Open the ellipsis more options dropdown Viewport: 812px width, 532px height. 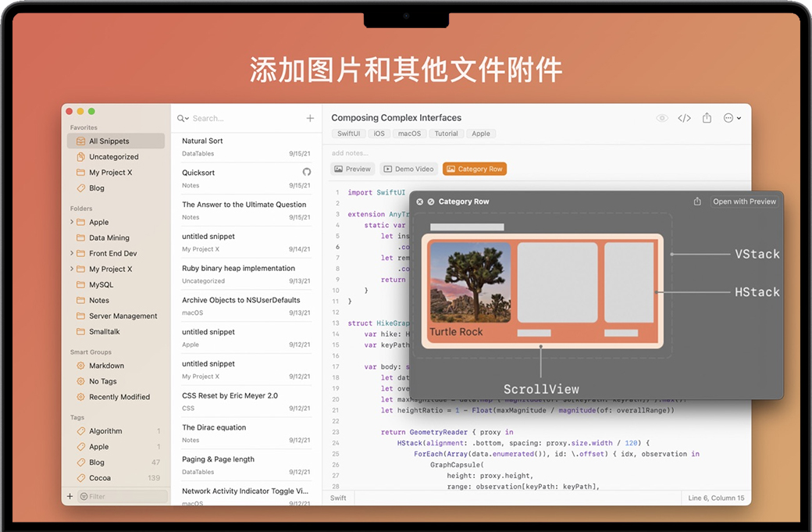coord(732,118)
